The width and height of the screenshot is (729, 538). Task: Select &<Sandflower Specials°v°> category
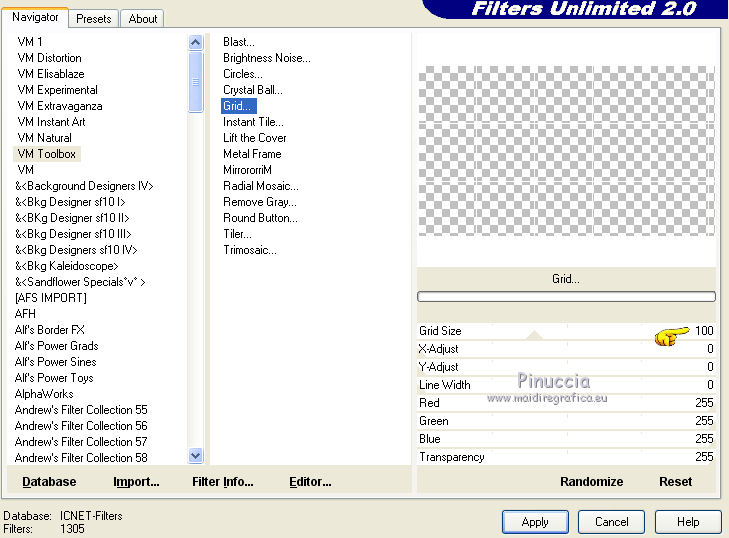(80, 282)
